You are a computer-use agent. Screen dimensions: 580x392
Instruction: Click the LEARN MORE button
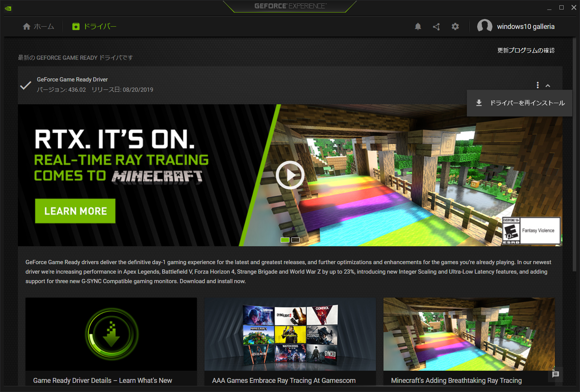pyautogui.click(x=75, y=211)
